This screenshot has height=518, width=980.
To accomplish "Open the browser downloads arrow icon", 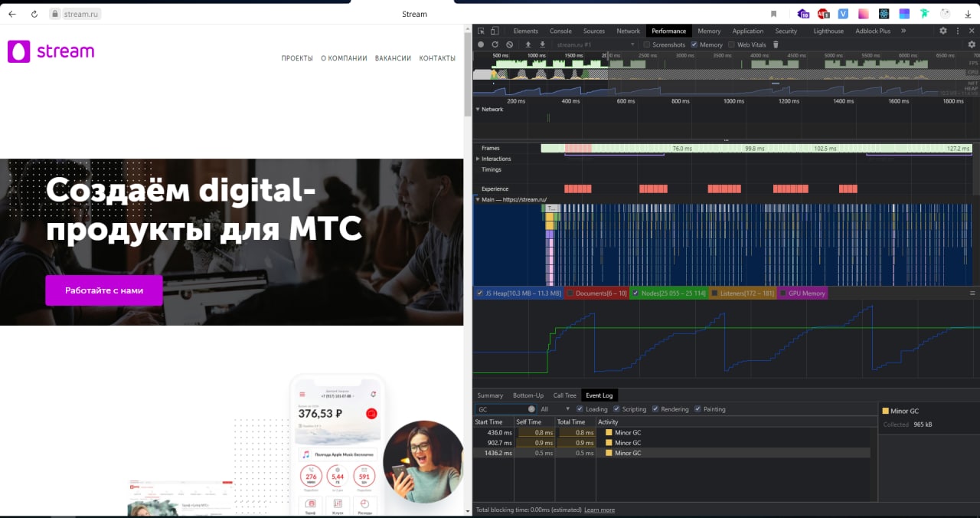I will pyautogui.click(x=968, y=14).
